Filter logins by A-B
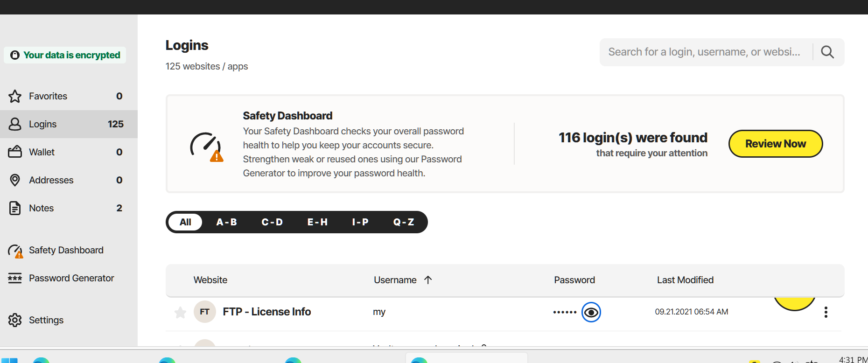 point(226,222)
